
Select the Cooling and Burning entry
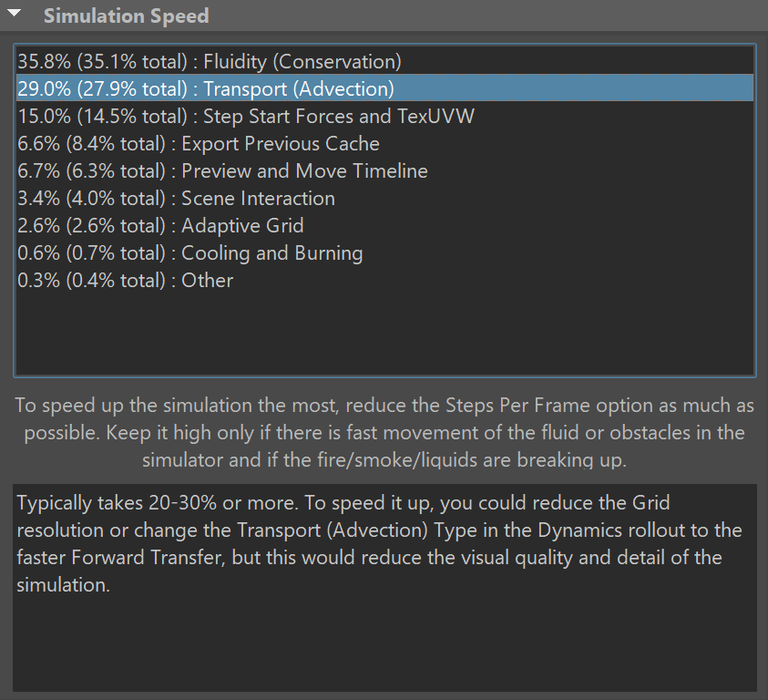click(385, 253)
